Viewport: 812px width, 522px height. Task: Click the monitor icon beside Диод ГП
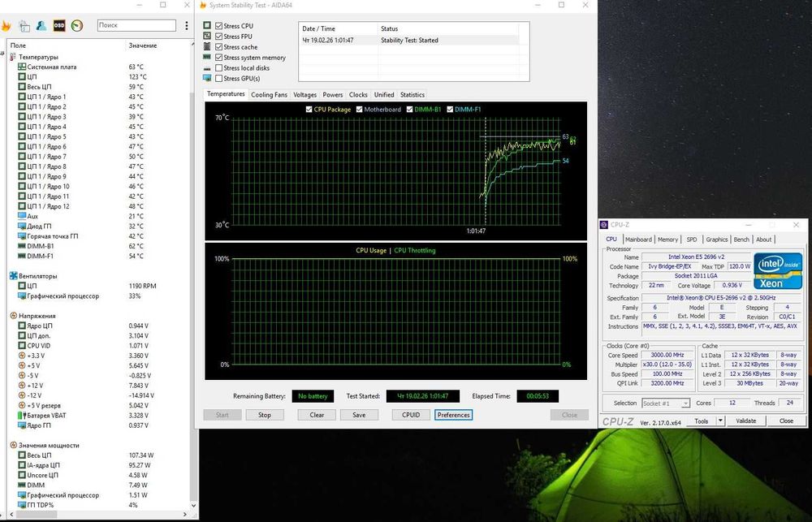22,226
